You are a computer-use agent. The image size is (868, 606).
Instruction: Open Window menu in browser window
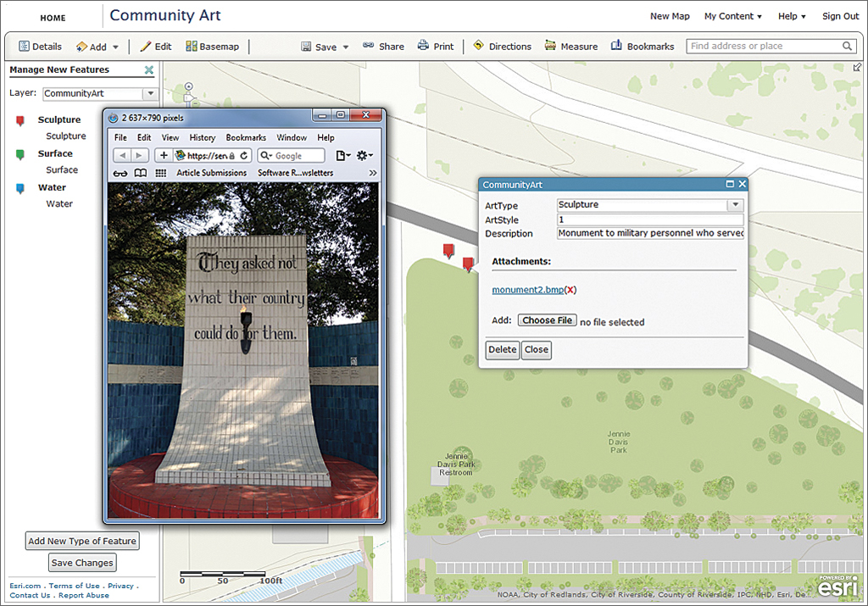pyautogui.click(x=292, y=137)
